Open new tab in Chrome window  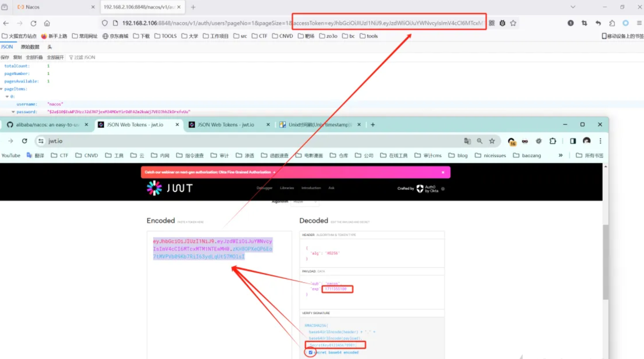pyautogui.click(x=373, y=124)
